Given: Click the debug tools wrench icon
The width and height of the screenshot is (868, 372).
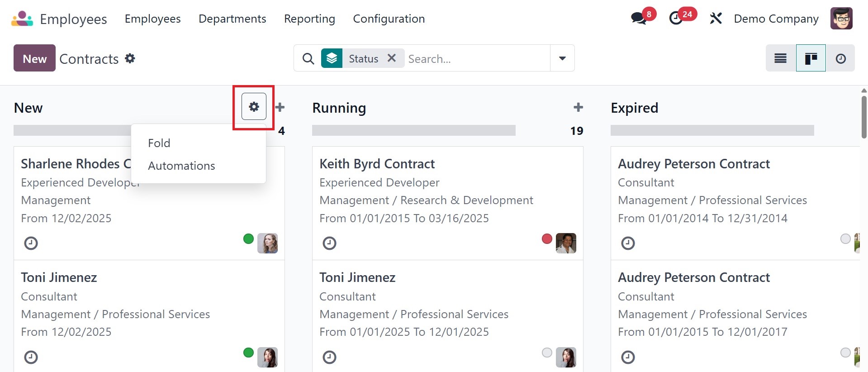Looking at the screenshot, I should pos(716,19).
